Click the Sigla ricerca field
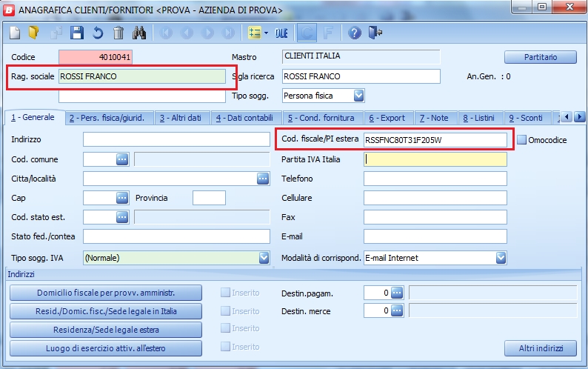Viewport: 588px width, 369px height. [361, 76]
